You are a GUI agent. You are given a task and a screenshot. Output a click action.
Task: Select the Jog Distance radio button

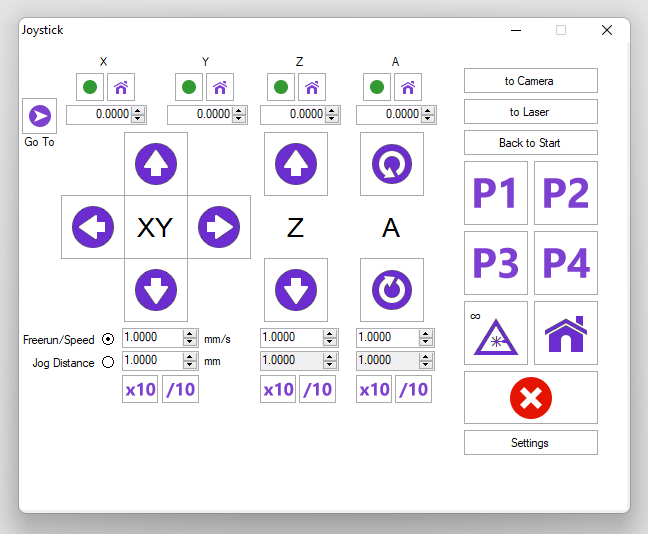[x=108, y=362]
